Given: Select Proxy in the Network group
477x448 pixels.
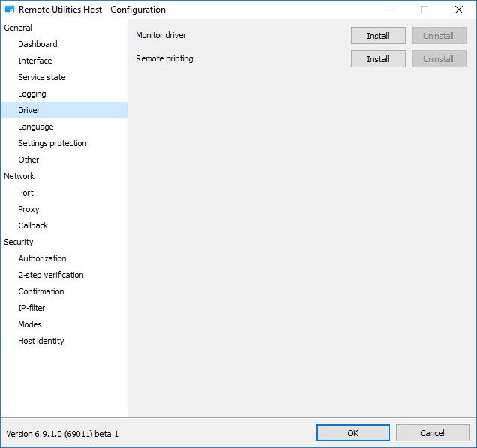Looking at the screenshot, I should [x=28, y=209].
